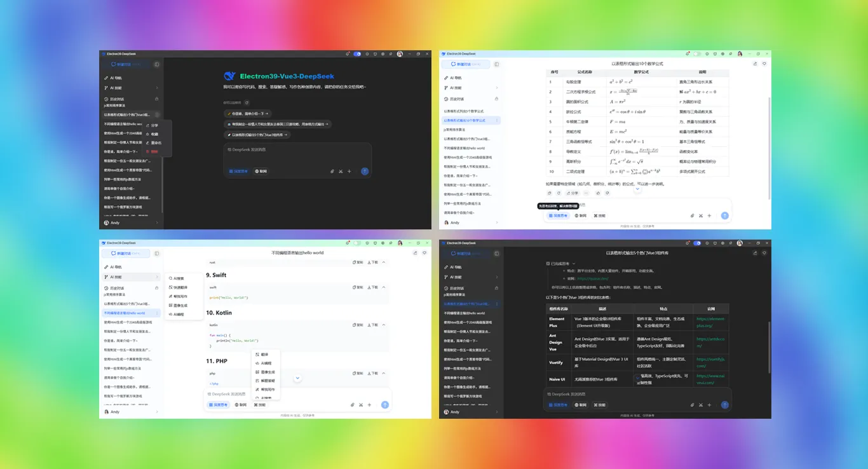This screenshot has height=469, width=868.
Task: Collapse the Swift code block
Action: (384, 287)
